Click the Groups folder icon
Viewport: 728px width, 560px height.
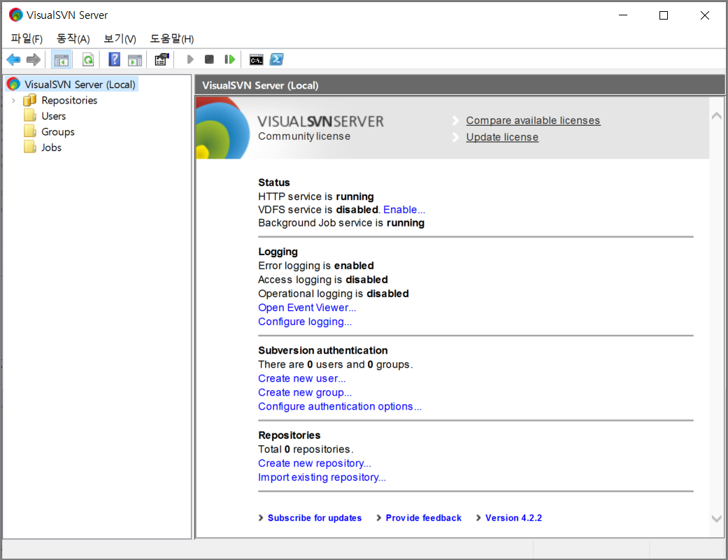(29, 131)
